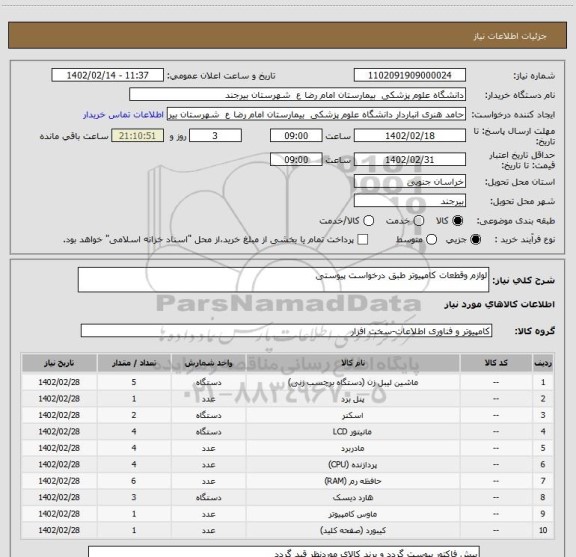Image resolution: width=576 pixels, height=557 pixels.
Task: Click the کد کالا column header
Action: pos(496,363)
